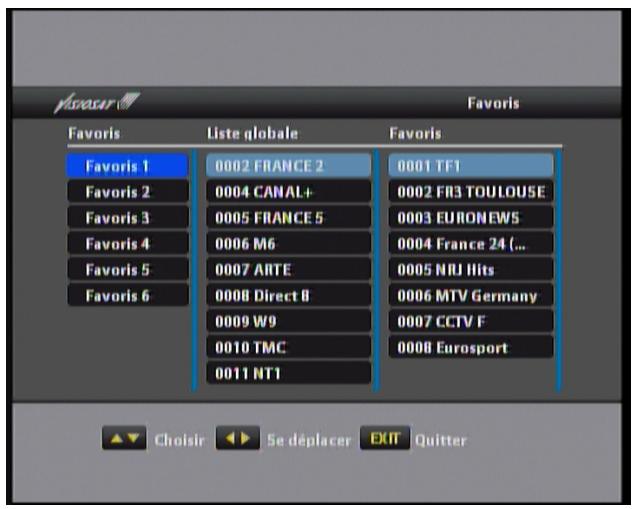Choose 0006 M6 channel

point(289,244)
